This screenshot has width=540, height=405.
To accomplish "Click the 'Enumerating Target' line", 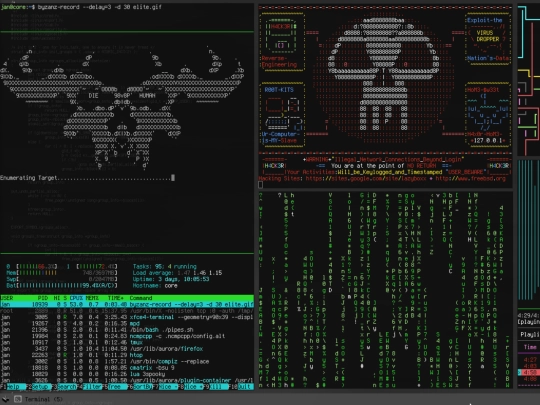I will (87, 178).
